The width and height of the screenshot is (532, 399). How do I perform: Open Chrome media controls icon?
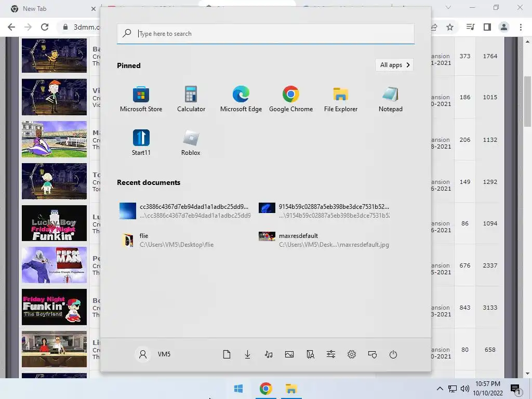click(x=471, y=27)
